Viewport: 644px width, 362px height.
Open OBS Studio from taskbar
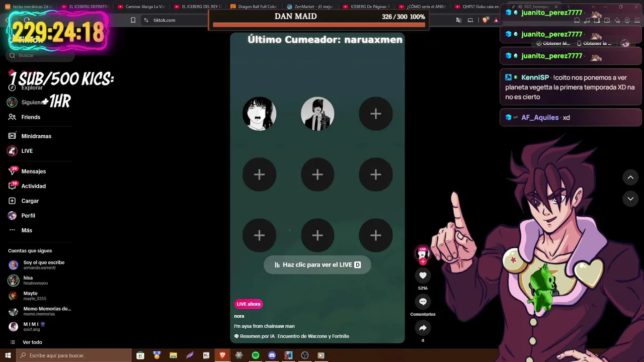pos(305,355)
